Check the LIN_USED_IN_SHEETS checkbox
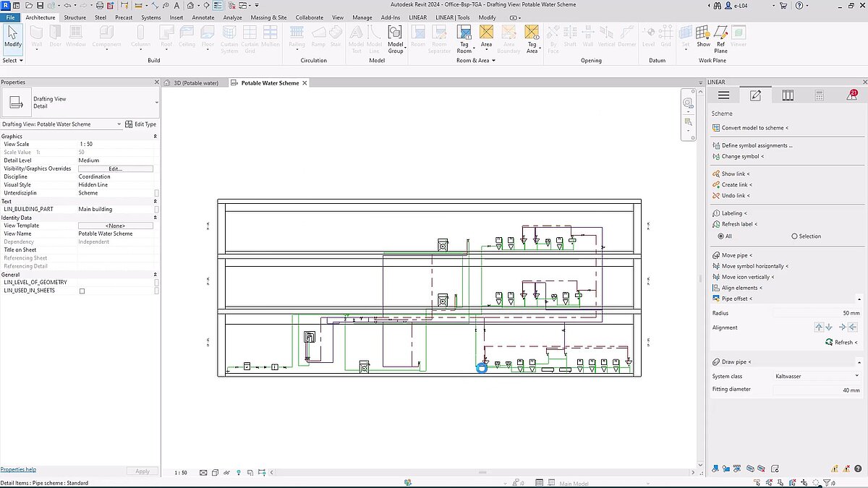 pyautogui.click(x=82, y=291)
